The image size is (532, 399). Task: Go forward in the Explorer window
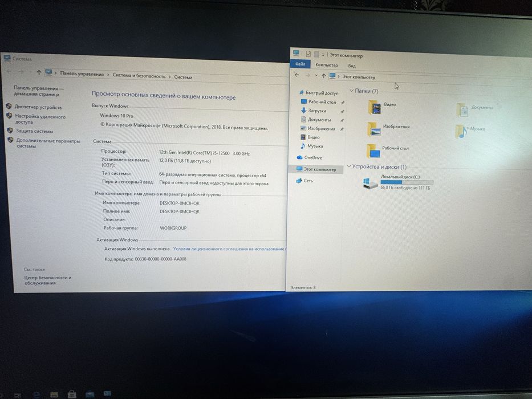click(307, 75)
